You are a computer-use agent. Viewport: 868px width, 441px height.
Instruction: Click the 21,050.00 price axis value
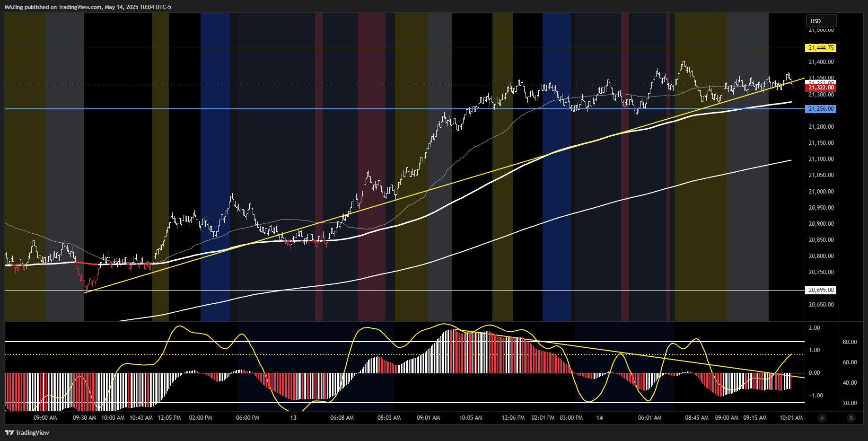pos(821,175)
